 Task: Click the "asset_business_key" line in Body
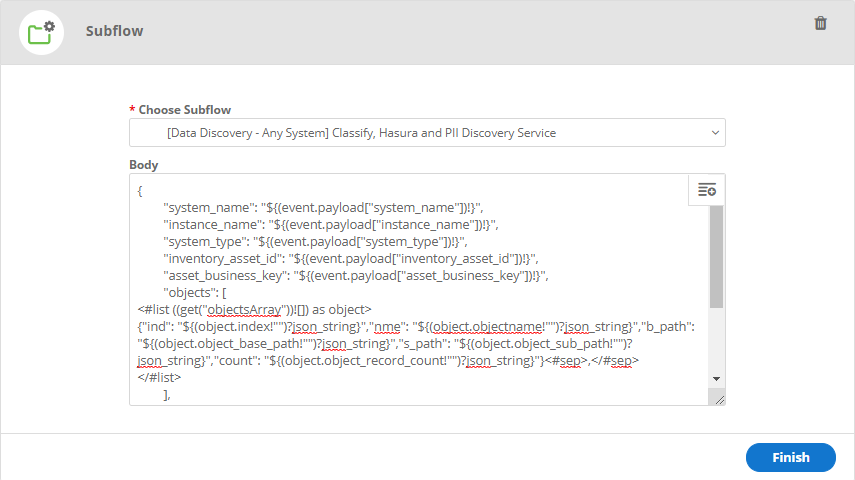click(x=356, y=275)
